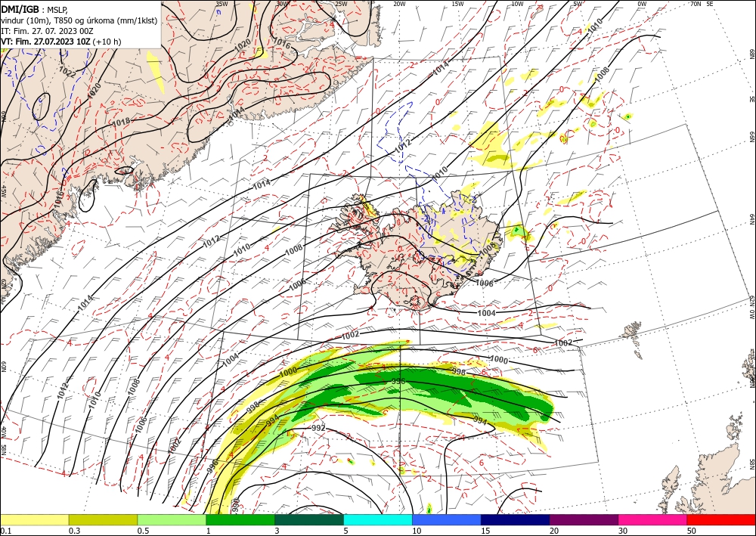The width and height of the screenshot is (756, 536).
Task: Pick the blue 10–15 legend swatch
Action: pos(447,520)
